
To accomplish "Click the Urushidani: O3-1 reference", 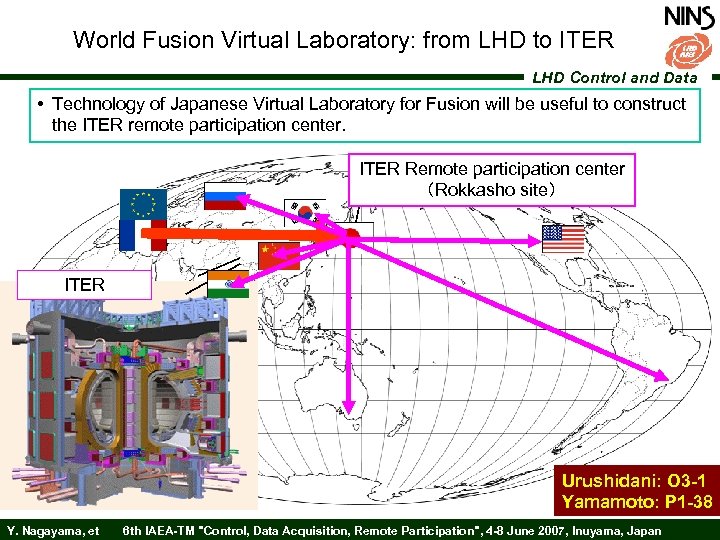I will point(633,480).
